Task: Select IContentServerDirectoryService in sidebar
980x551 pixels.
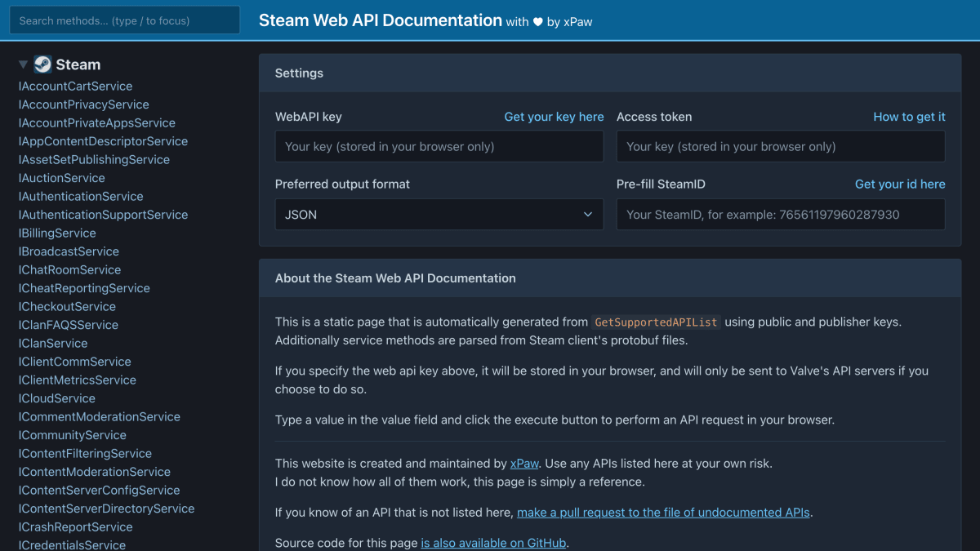Action: (106, 509)
